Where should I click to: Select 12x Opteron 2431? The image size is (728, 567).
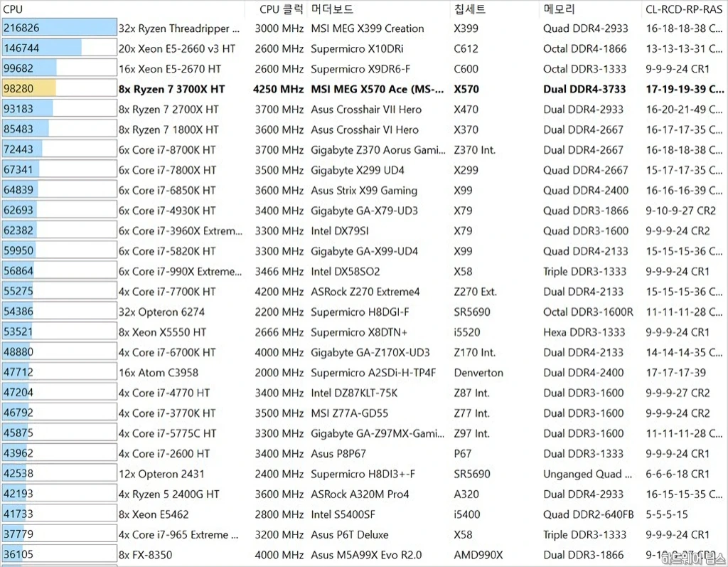click(161, 474)
